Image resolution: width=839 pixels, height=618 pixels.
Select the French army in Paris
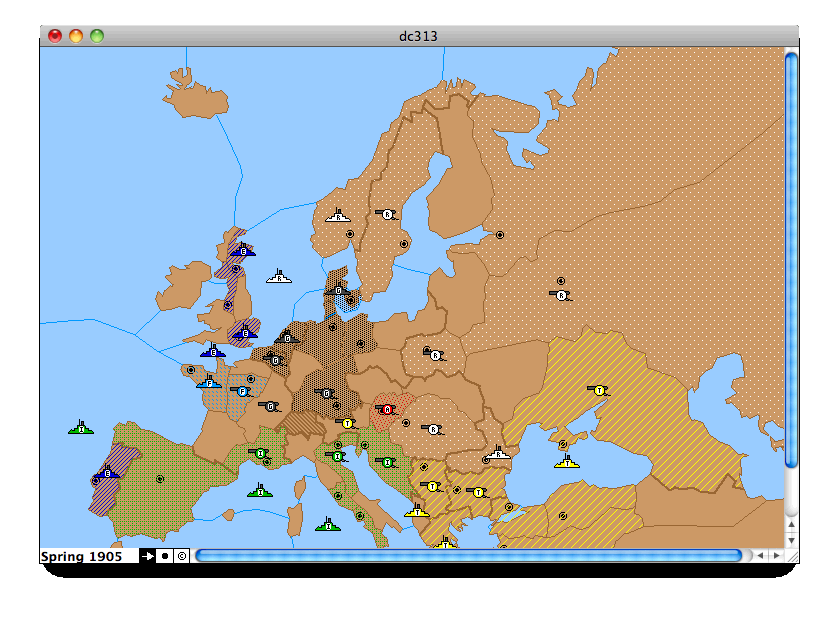point(242,391)
